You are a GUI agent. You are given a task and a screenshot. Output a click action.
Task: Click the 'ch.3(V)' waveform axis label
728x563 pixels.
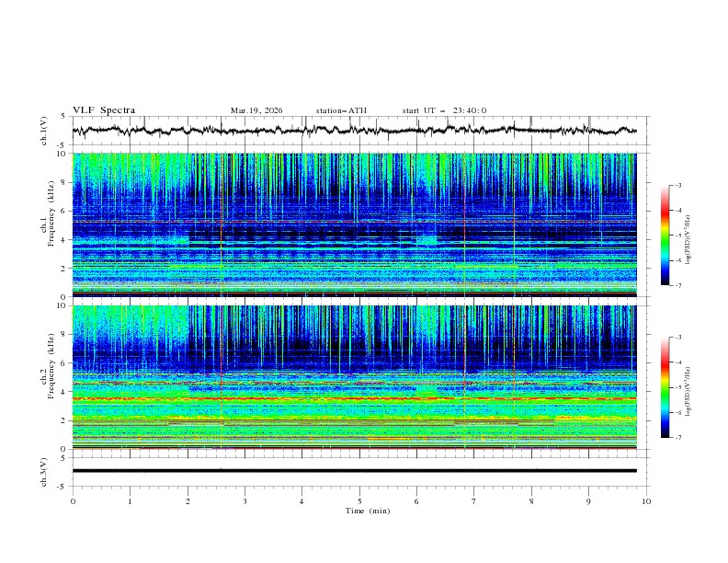pos(44,472)
